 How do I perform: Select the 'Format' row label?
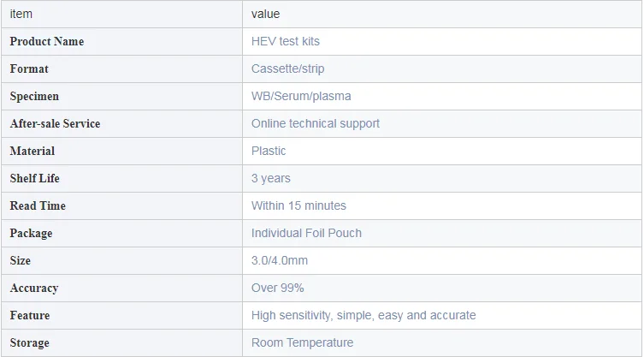(29, 68)
